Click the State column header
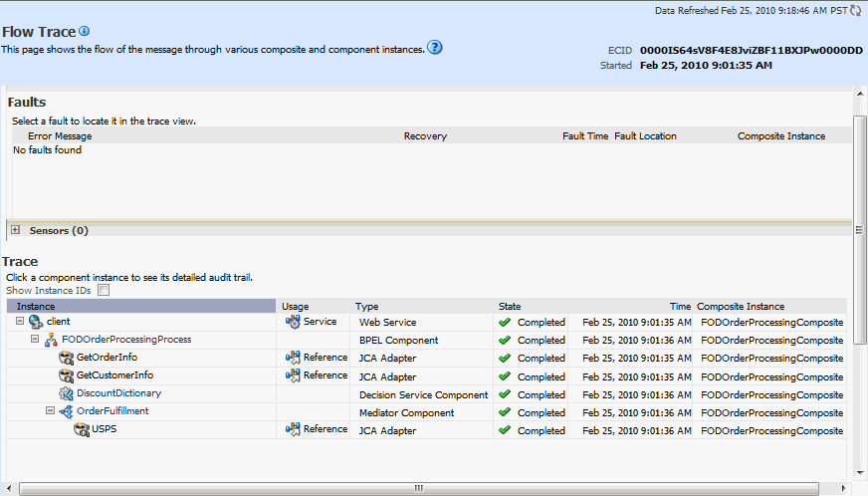Screen dimensions: 868x496 pyautogui.click(x=510, y=307)
